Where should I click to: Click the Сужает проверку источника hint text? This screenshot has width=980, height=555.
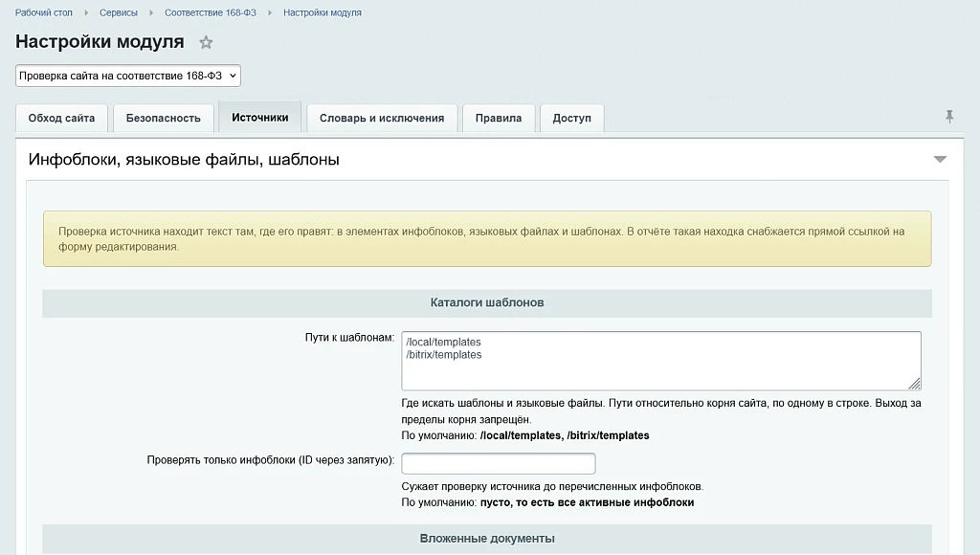(552, 486)
